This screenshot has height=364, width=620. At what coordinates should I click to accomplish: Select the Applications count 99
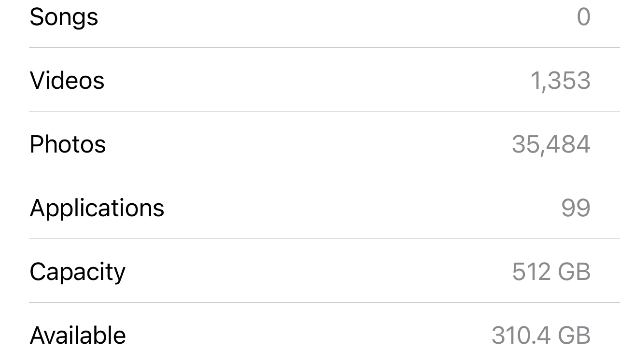(576, 208)
